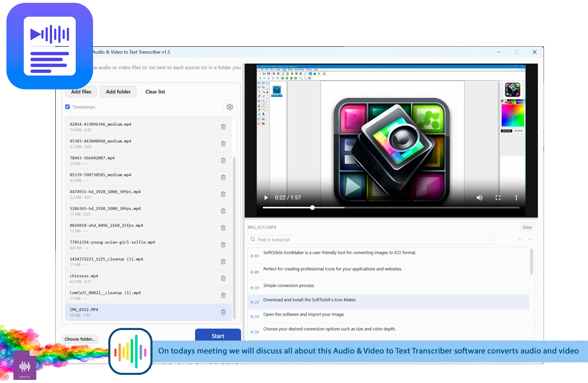Open video player more options menu

(x=516, y=198)
